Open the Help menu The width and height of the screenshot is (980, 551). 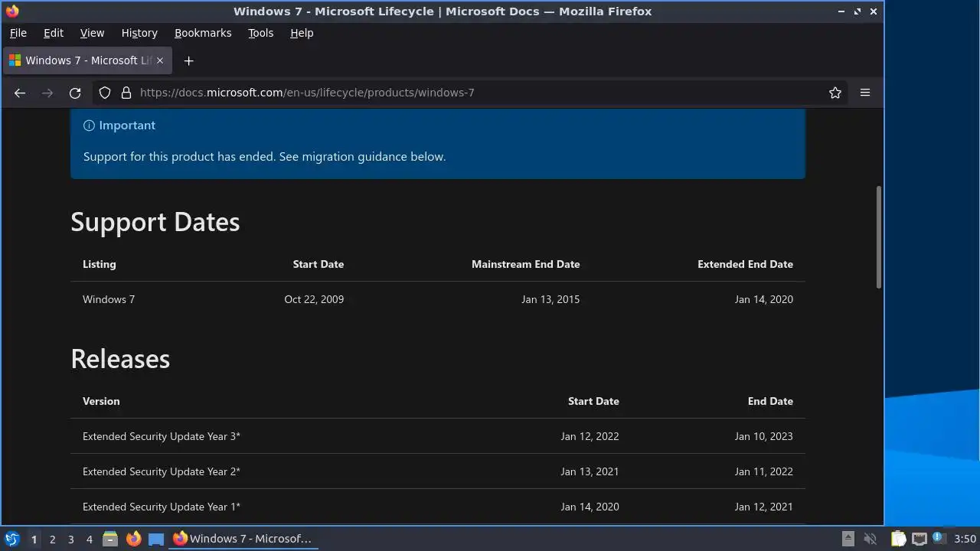click(302, 33)
